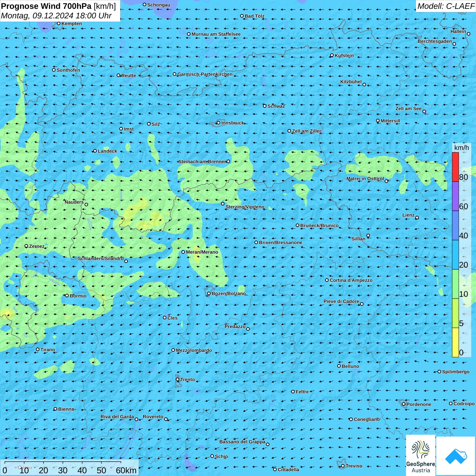Click the 'Brixen/Bressanone' label
This screenshot has height=476, width=476.
280,242
